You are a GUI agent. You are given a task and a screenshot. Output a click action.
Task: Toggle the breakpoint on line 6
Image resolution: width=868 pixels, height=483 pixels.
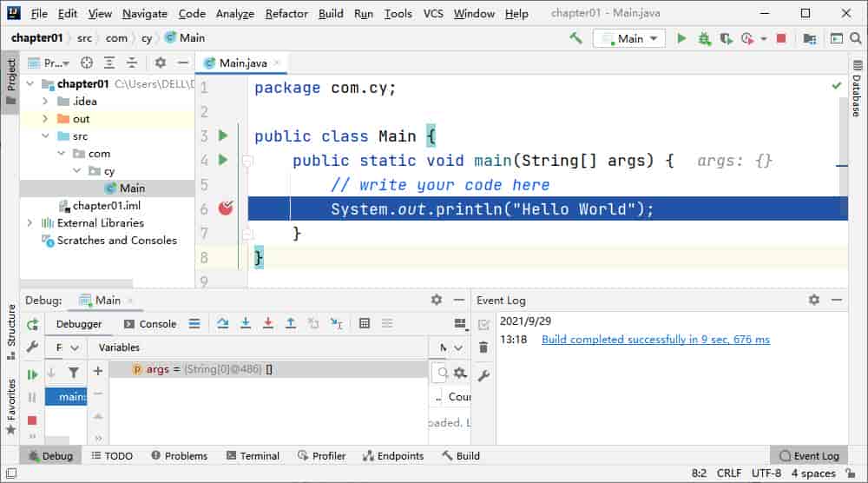226,208
